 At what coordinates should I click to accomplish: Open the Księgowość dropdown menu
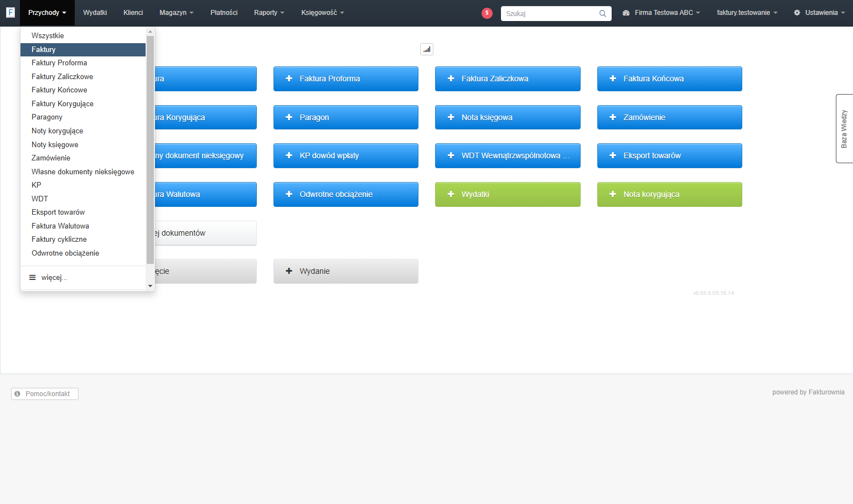click(323, 13)
